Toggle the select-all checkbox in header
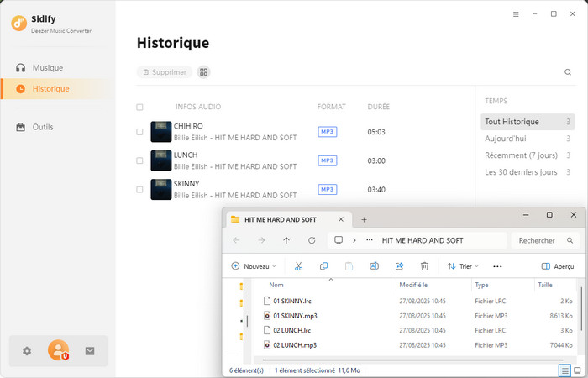The height and width of the screenshot is (378, 588). click(139, 108)
